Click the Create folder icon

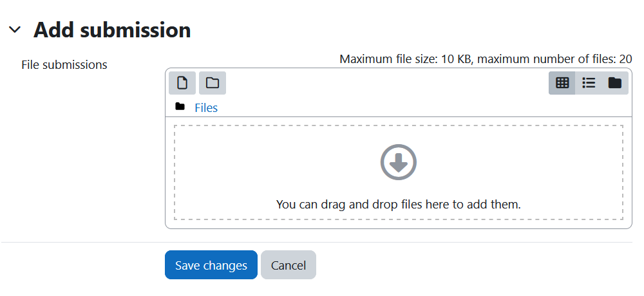213,83
